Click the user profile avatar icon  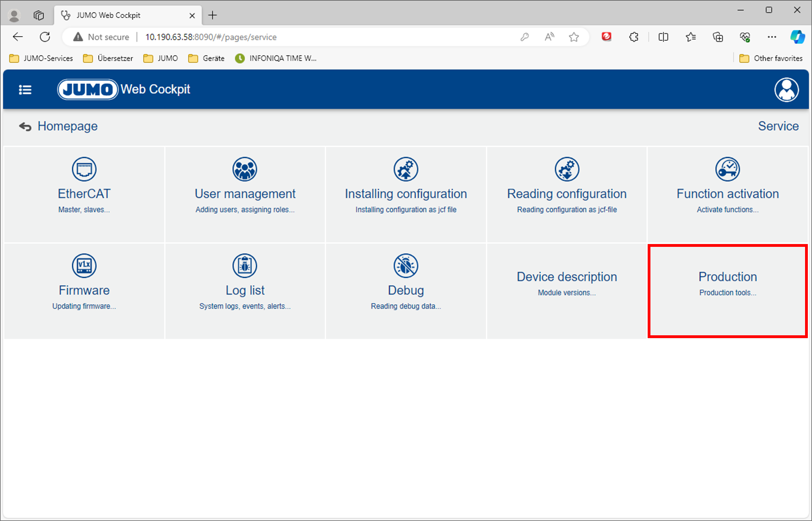(786, 90)
